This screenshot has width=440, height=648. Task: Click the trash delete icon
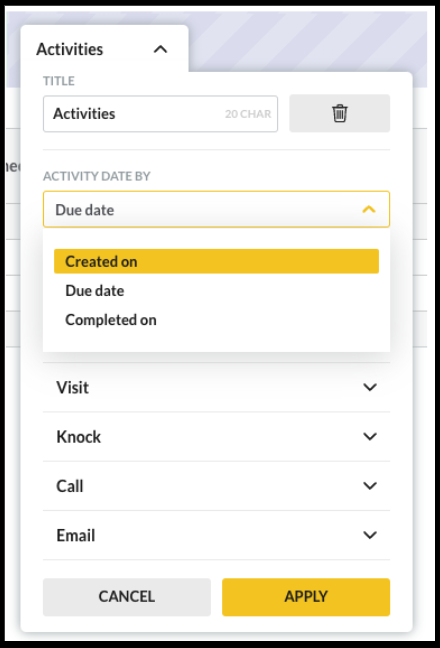pyautogui.click(x=339, y=113)
